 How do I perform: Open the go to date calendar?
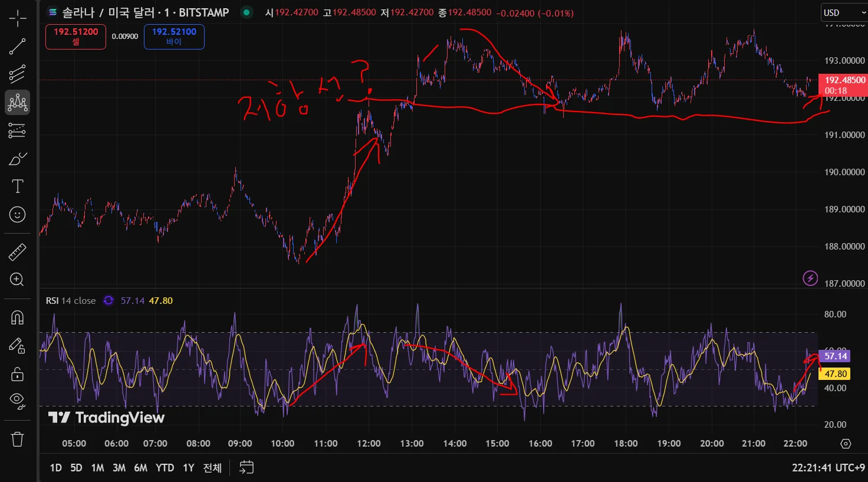point(246,468)
